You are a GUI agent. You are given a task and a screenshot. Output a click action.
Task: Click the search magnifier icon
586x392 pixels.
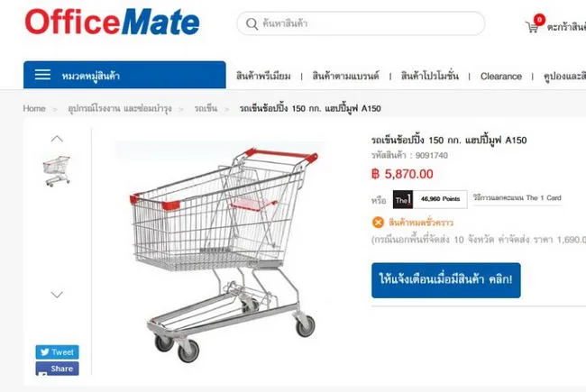click(x=252, y=24)
